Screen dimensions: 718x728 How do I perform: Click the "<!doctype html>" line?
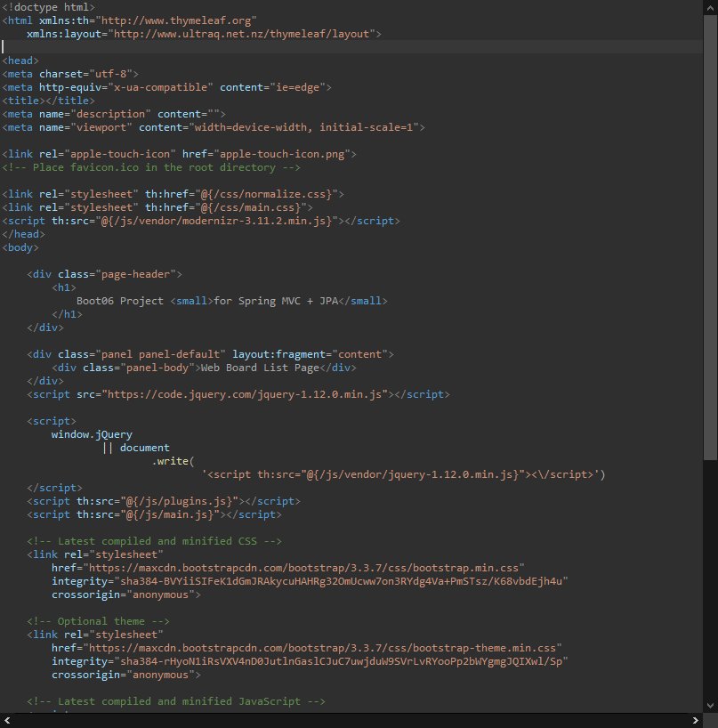click(48, 7)
